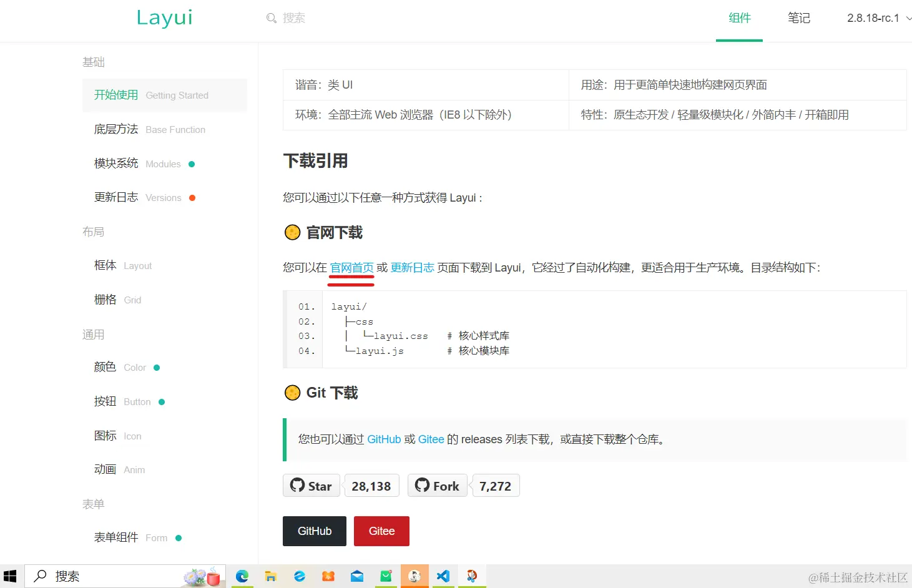Click the 特性 features cell
This screenshot has height=588, width=912.
(738, 115)
